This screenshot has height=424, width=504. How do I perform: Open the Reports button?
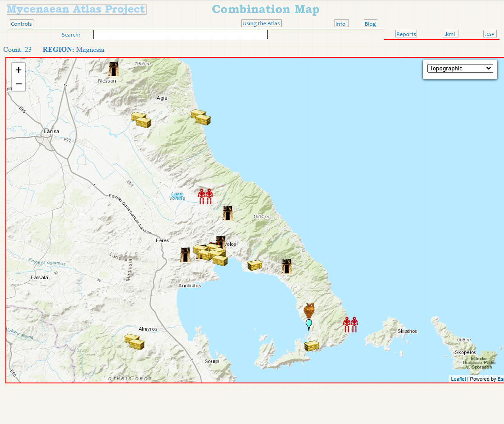406,34
